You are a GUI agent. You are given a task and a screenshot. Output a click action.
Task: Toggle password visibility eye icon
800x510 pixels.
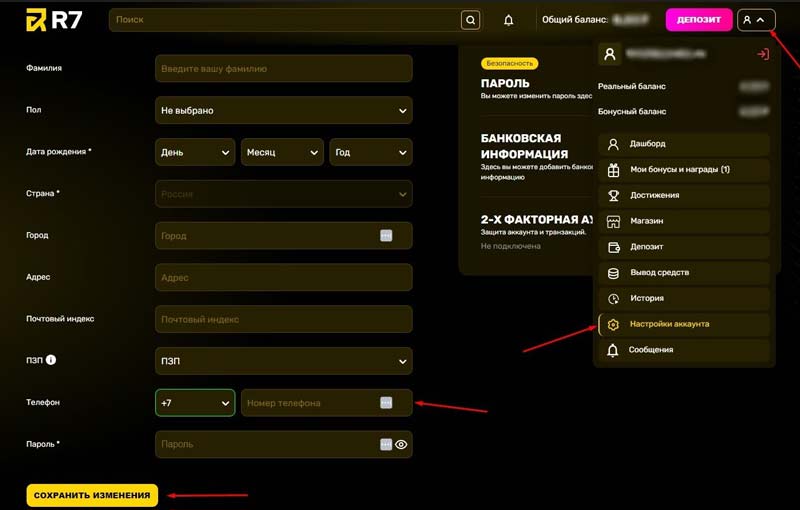[x=402, y=444]
